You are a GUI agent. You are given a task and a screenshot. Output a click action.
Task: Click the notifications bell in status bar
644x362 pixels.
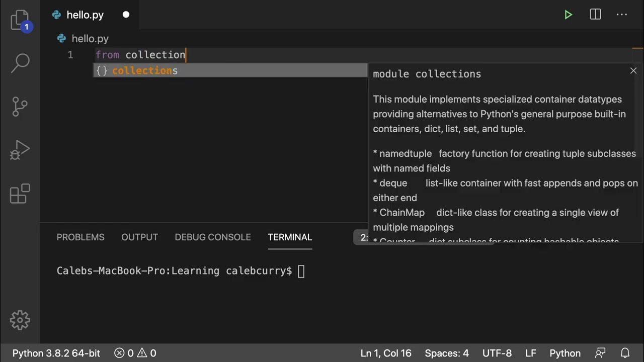point(625,353)
